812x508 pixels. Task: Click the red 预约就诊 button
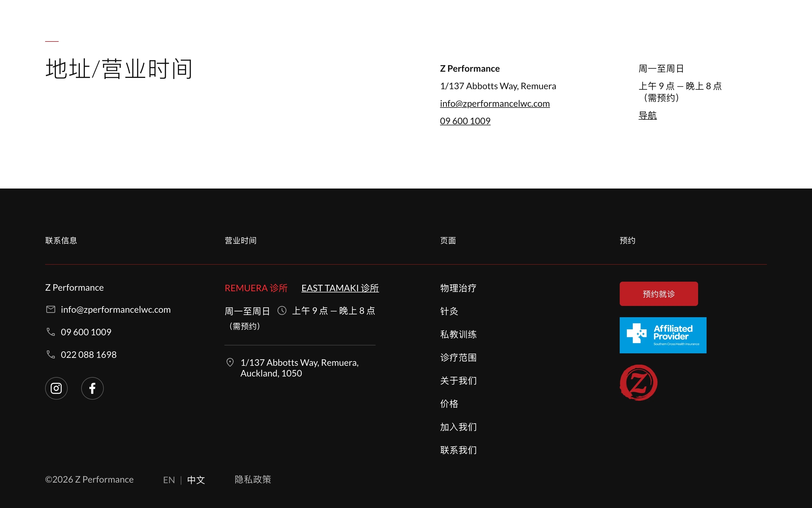coord(659,294)
